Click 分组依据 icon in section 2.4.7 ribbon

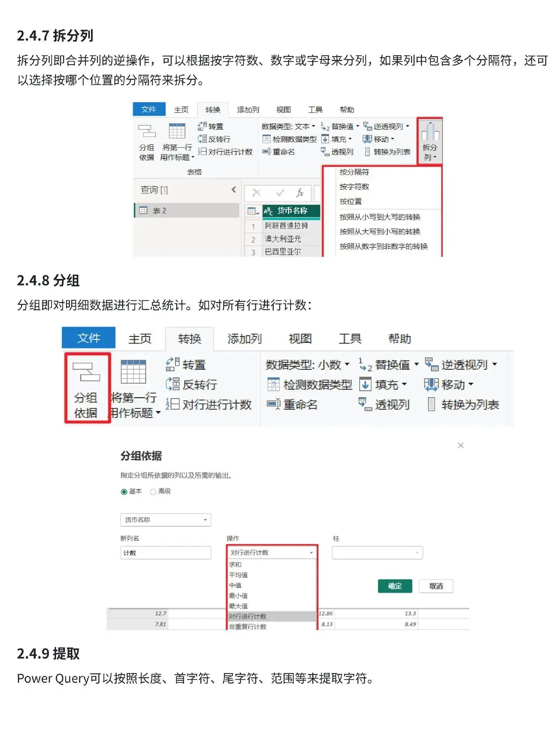[x=147, y=132]
